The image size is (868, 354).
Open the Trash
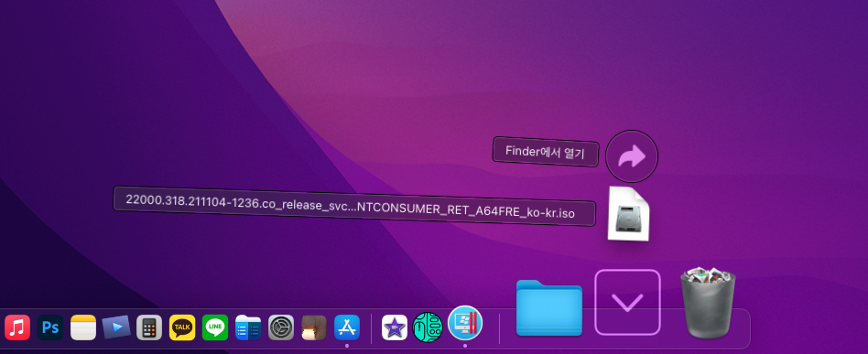tap(708, 303)
